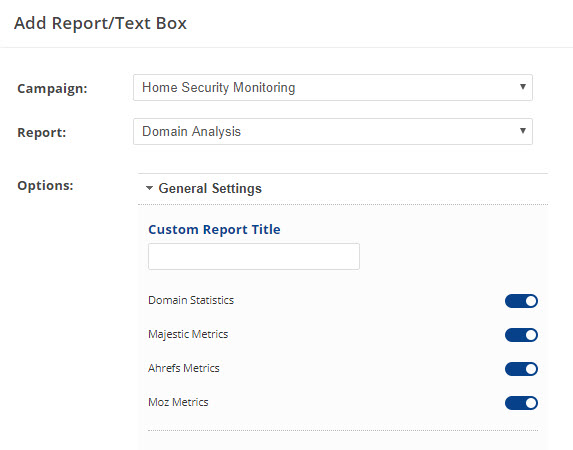Click the Majestic Metrics label text
The height and width of the screenshot is (450, 573).
188,334
